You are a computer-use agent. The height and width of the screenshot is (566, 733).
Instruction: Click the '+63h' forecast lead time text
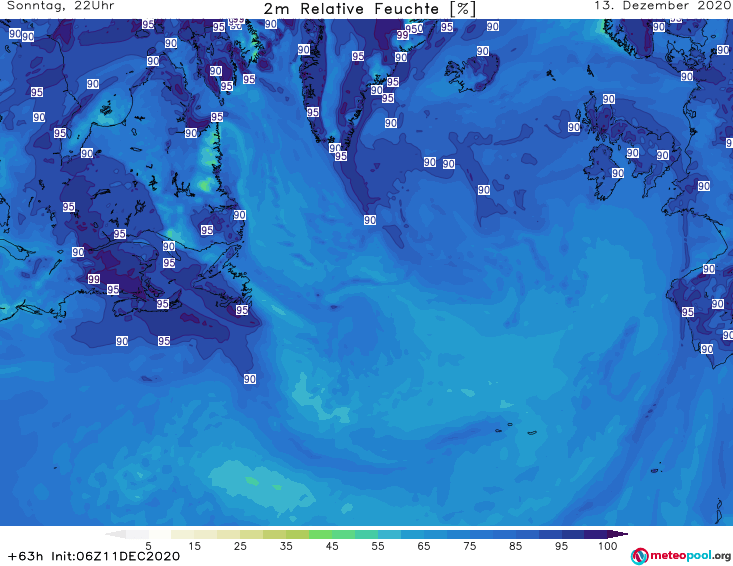pos(25,556)
